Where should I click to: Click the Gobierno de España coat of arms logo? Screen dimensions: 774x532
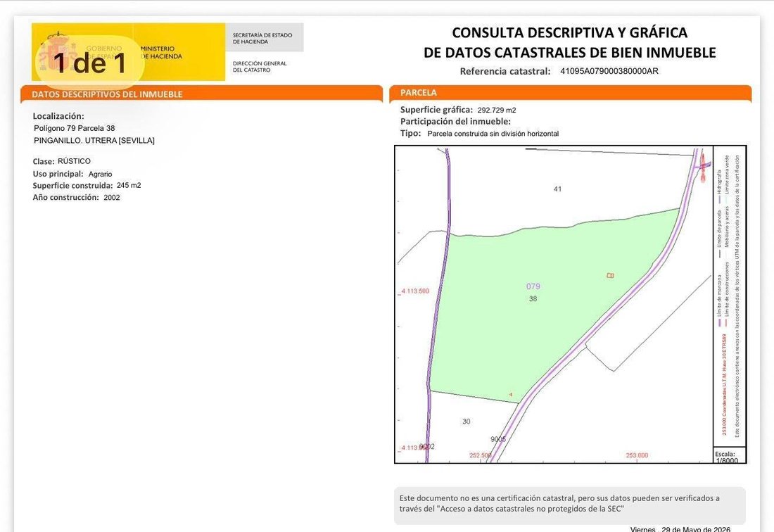[x=57, y=53]
